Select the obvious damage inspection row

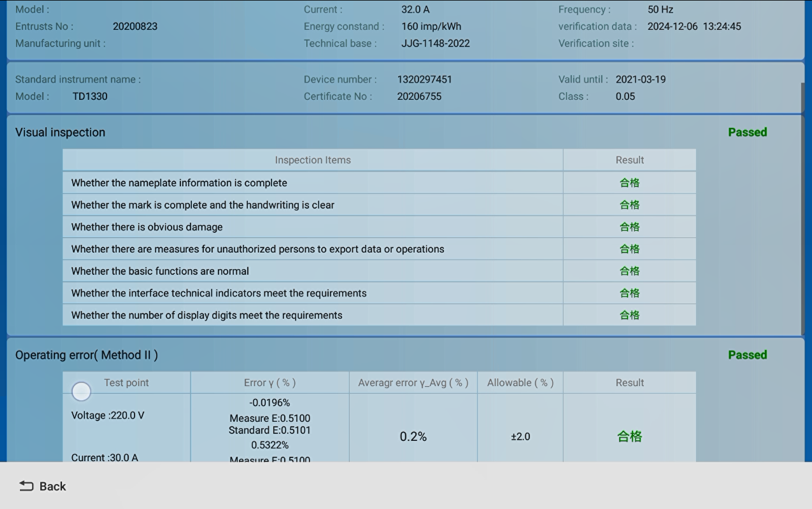pyautogui.click(x=147, y=227)
